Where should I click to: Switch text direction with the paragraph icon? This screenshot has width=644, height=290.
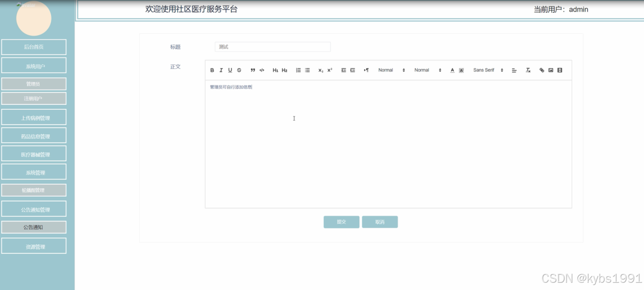pos(366,70)
